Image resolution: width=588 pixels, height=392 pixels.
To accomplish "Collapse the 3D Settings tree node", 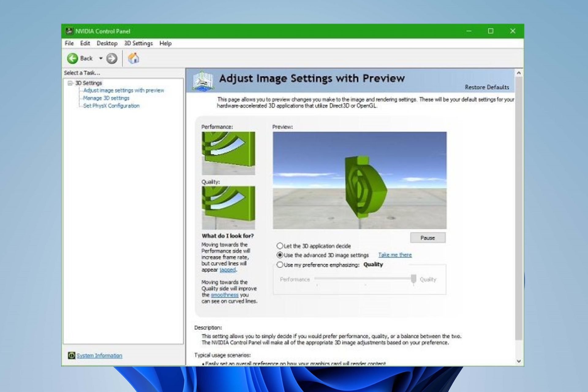I will (70, 83).
